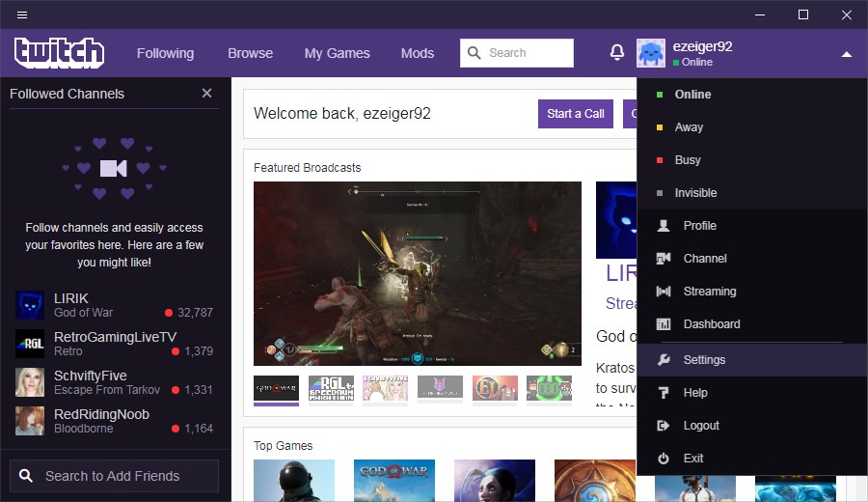868x502 pixels.
Task: Click the ezeiger92 profile avatar
Action: point(651,53)
